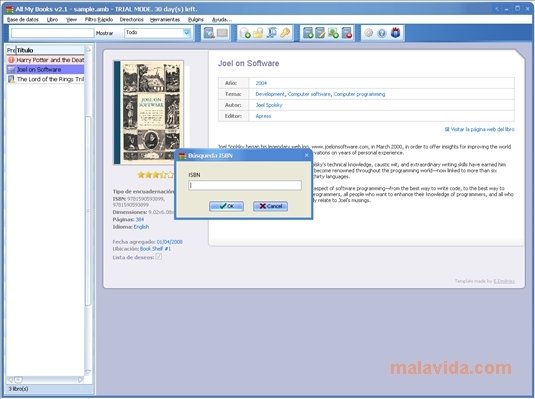Click the grey card view toolbar icon
The image size is (535, 399).
(222, 33)
